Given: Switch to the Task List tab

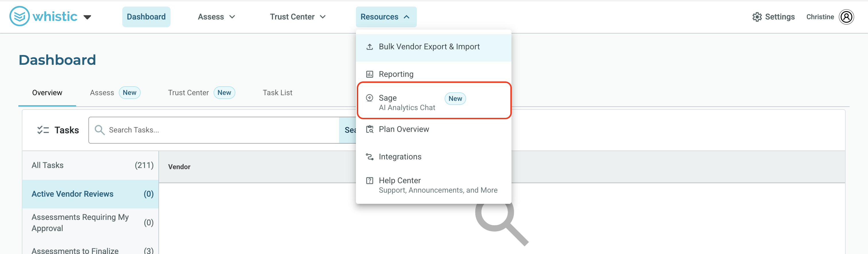Looking at the screenshot, I should (277, 93).
